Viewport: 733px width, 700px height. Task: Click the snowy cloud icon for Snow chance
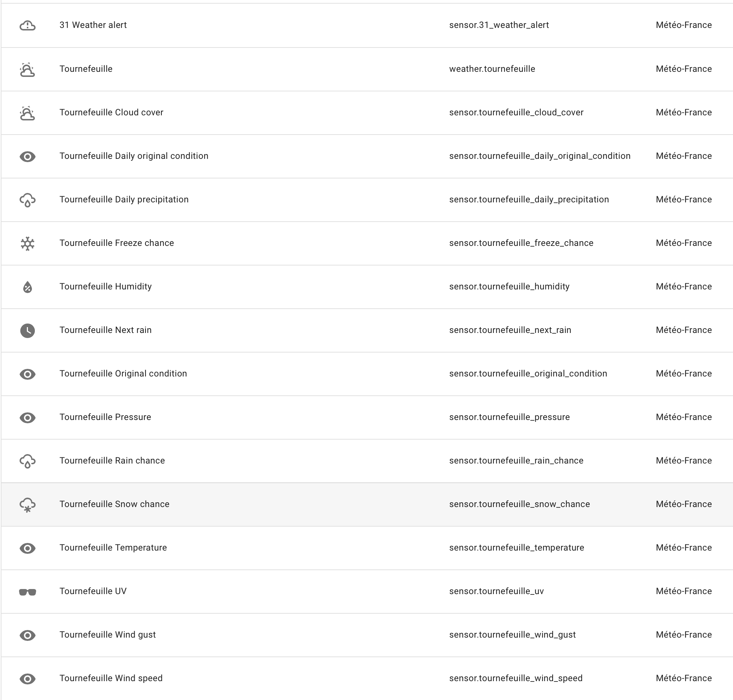click(x=27, y=505)
